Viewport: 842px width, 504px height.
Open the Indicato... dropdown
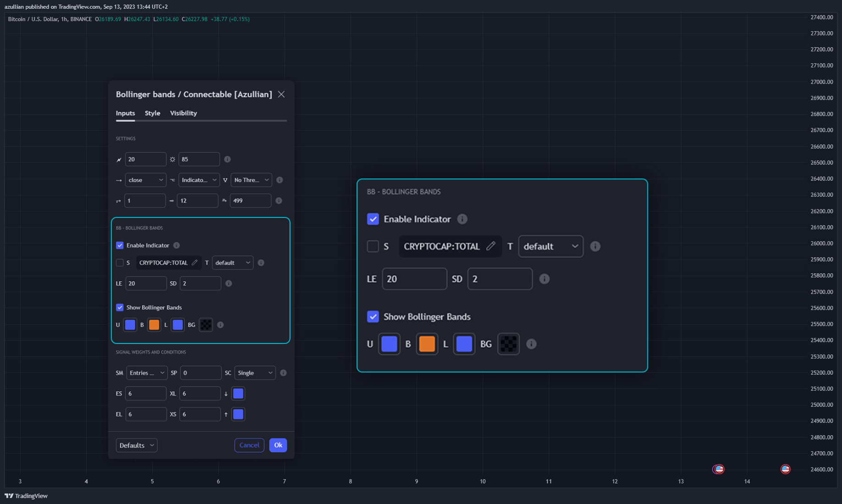[x=199, y=180]
